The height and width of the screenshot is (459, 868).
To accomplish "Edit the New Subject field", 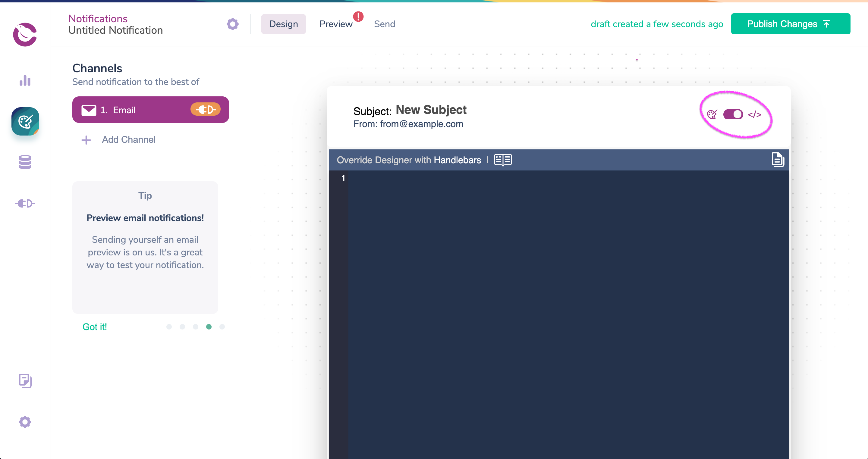I will [x=431, y=110].
